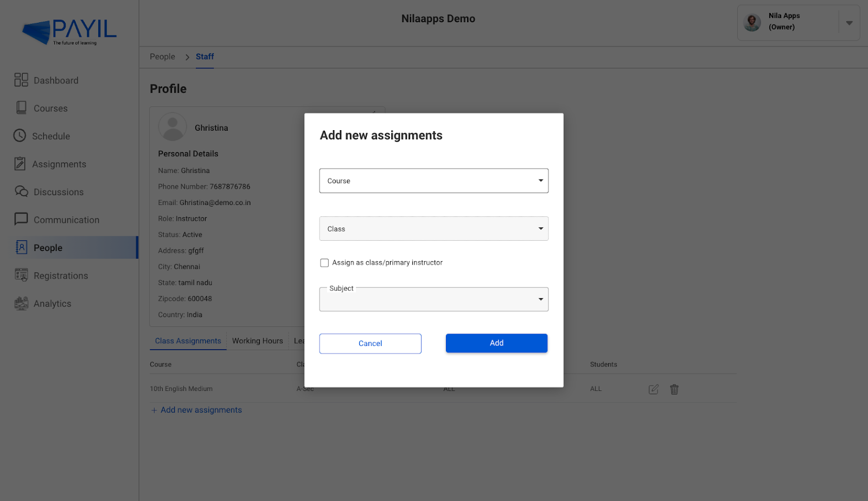This screenshot has width=868, height=501.
Task: Click the email Ghristina@demo.co.in
Action: [x=215, y=203]
